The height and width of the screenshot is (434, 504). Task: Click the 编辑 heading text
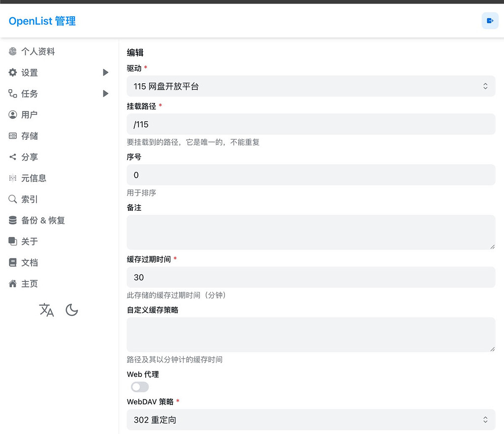click(135, 52)
